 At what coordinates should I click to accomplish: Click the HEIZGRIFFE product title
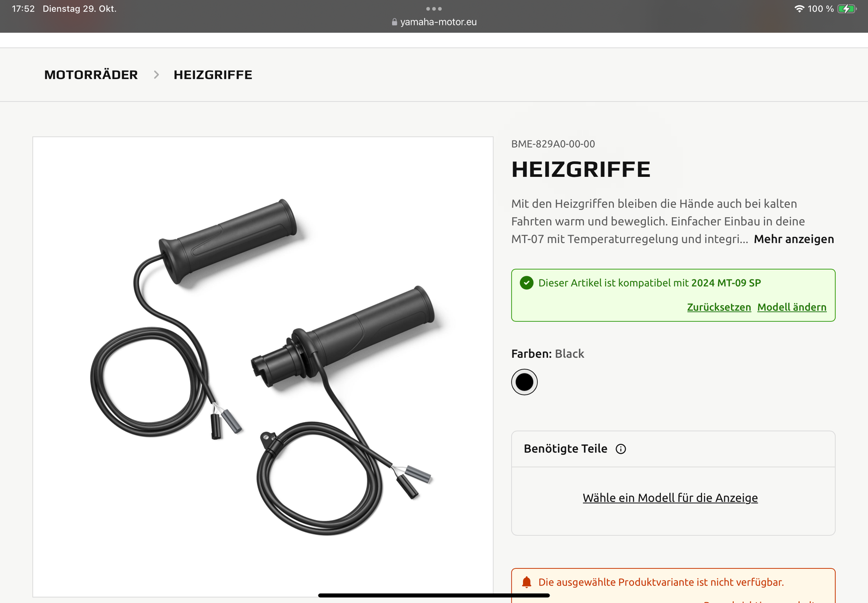pos(581,169)
